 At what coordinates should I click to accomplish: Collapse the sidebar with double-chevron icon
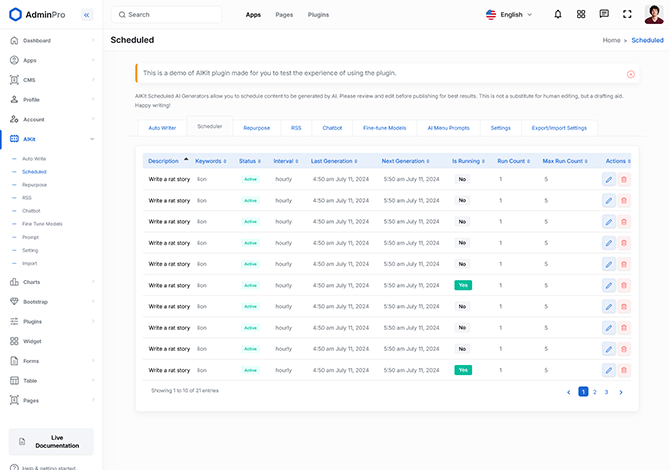click(87, 15)
